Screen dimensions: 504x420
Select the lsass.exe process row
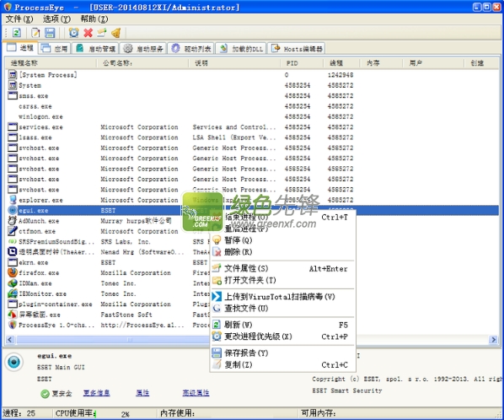coord(252,137)
